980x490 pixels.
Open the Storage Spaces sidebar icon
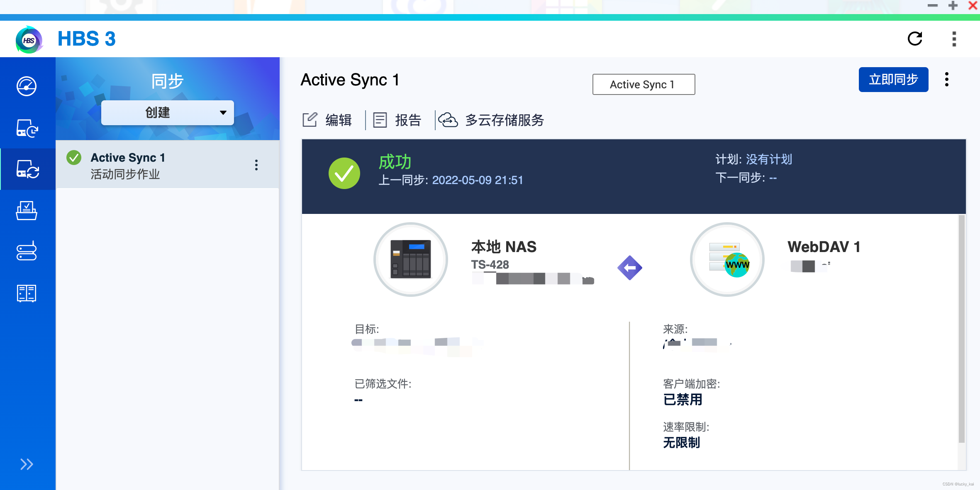point(27,251)
